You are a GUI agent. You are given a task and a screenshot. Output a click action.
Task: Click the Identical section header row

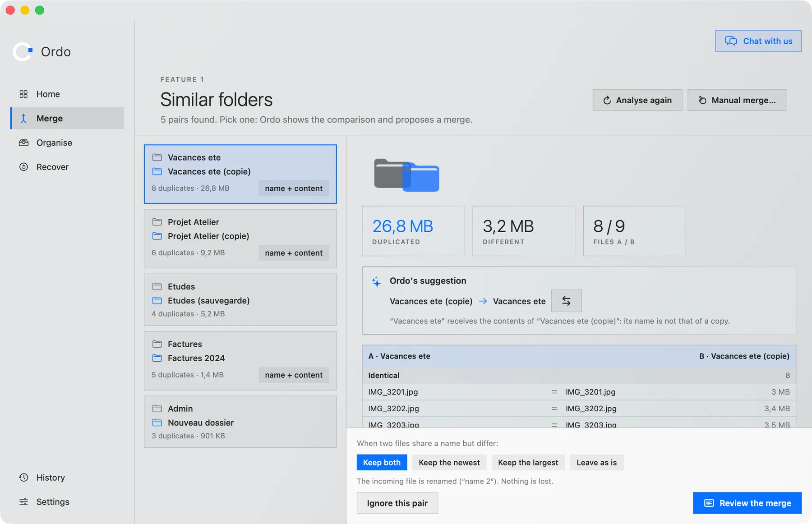point(579,375)
